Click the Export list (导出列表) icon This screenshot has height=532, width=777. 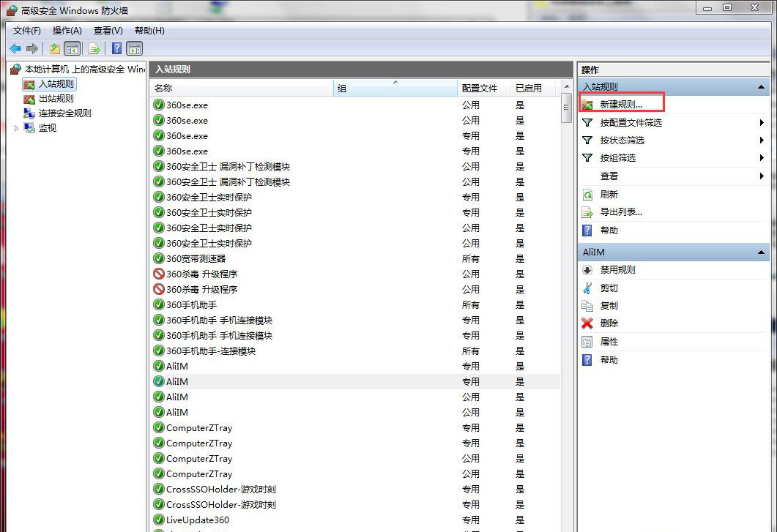(x=587, y=212)
